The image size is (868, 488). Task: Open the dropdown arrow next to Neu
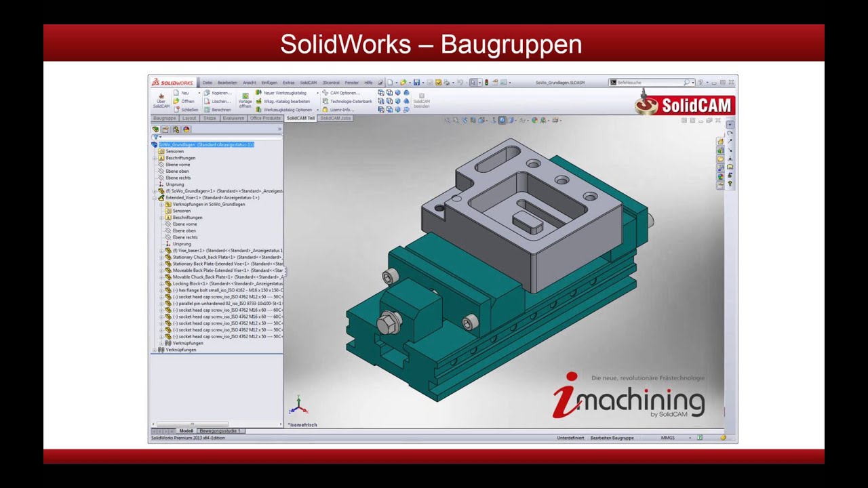(199, 92)
